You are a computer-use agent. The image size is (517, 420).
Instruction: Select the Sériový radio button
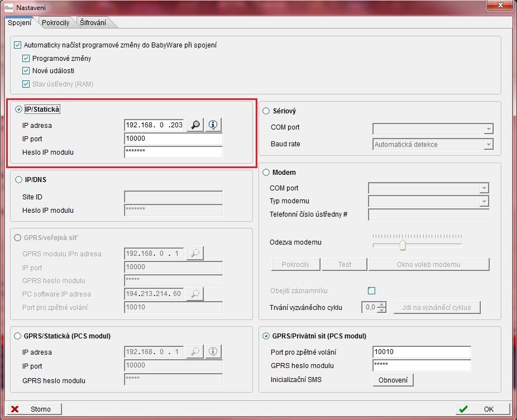tap(266, 111)
